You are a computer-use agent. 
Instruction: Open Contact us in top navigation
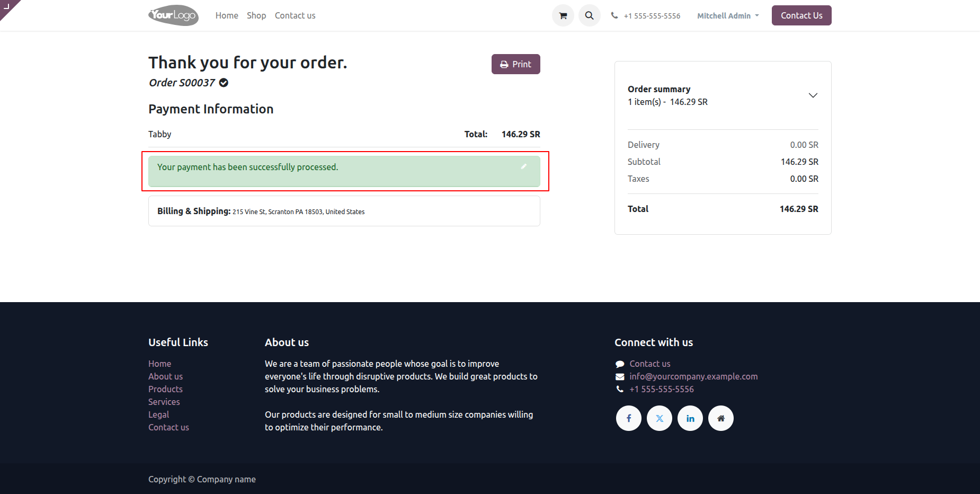click(x=295, y=16)
